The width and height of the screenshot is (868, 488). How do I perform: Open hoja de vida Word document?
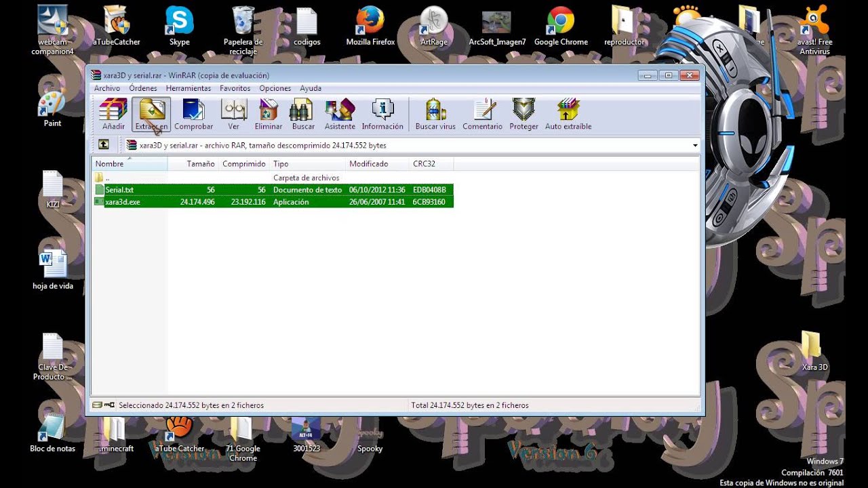[x=52, y=269]
